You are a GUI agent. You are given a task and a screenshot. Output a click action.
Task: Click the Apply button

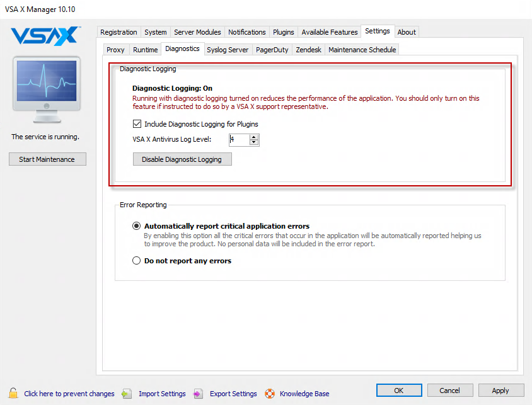pyautogui.click(x=500, y=391)
